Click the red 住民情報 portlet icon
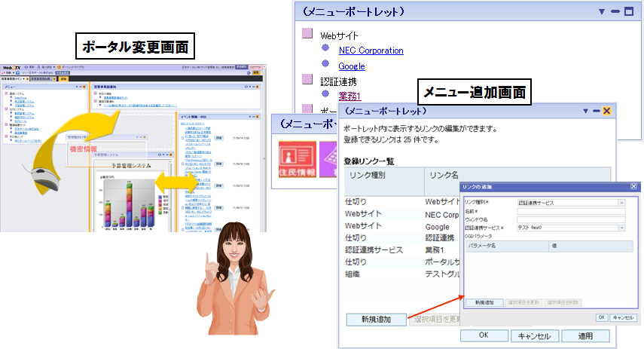 [x=295, y=157]
